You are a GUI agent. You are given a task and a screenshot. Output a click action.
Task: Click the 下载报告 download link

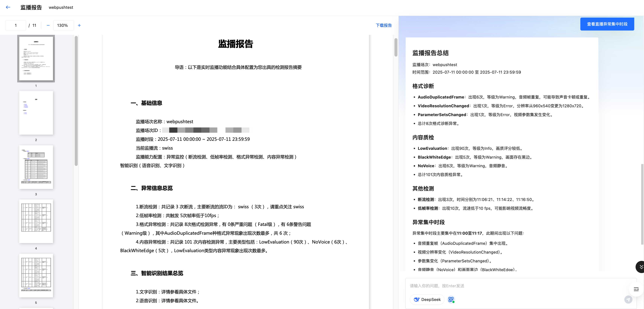point(384,25)
